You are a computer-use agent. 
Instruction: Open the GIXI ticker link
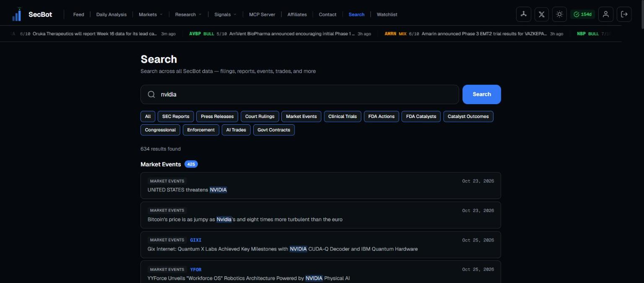(196, 240)
